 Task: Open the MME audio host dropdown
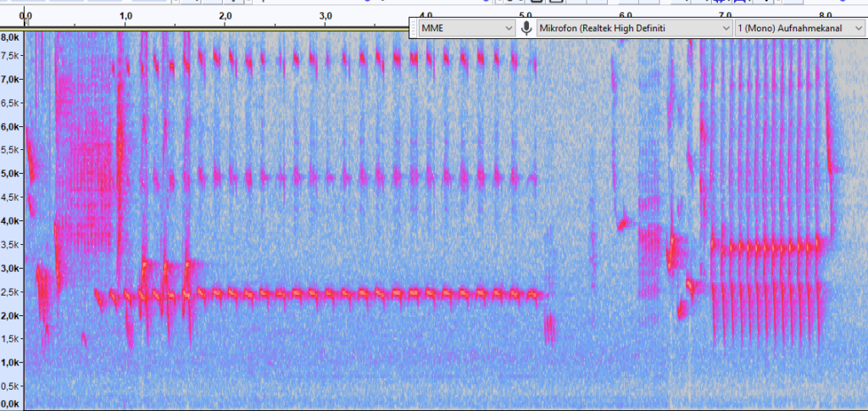[x=468, y=28]
